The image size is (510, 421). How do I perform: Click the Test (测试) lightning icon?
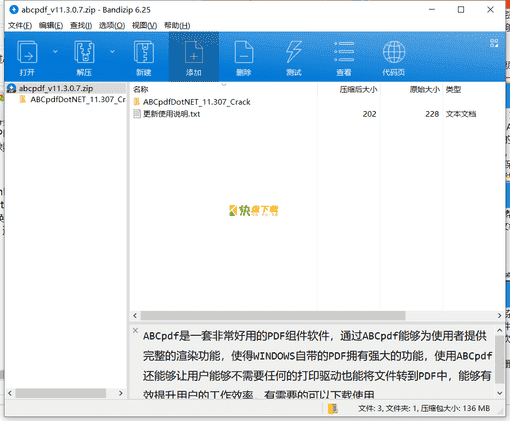point(294,52)
